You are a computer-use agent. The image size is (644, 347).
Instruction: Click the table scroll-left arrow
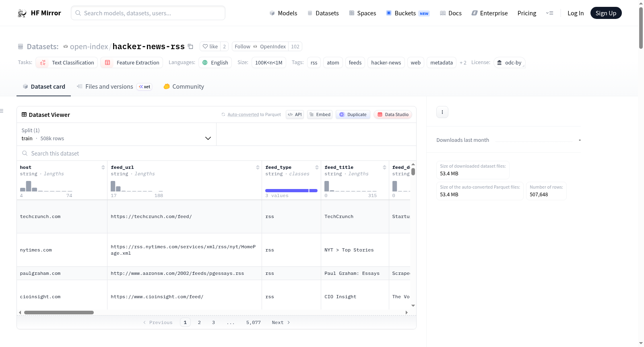[x=20, y=312]
